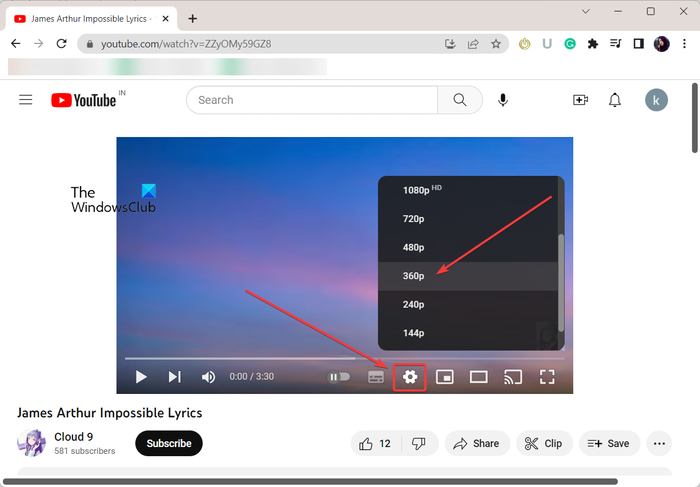The image size is (700, 487).
Task: Cast video to TV
Action: (513, 377)
